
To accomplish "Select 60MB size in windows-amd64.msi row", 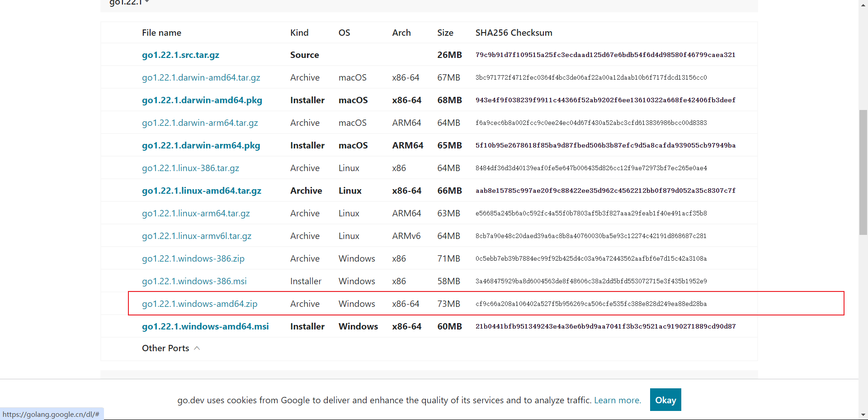I will 449,326.
